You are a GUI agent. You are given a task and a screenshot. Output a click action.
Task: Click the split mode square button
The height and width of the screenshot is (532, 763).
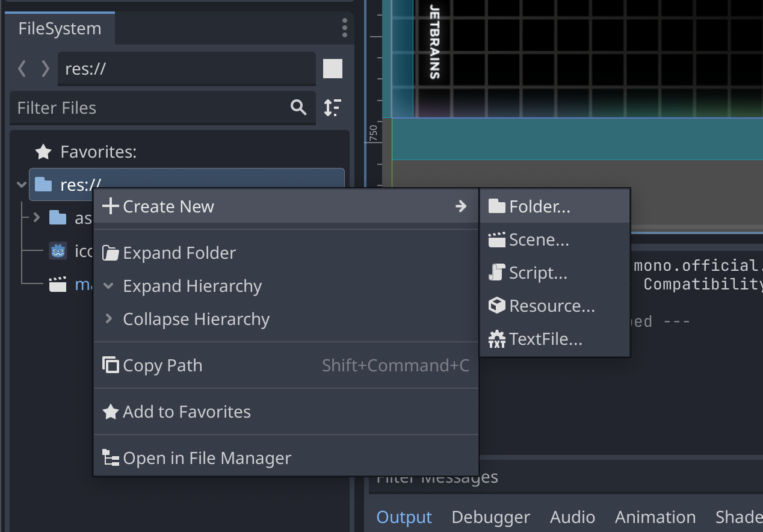(332, 68)
